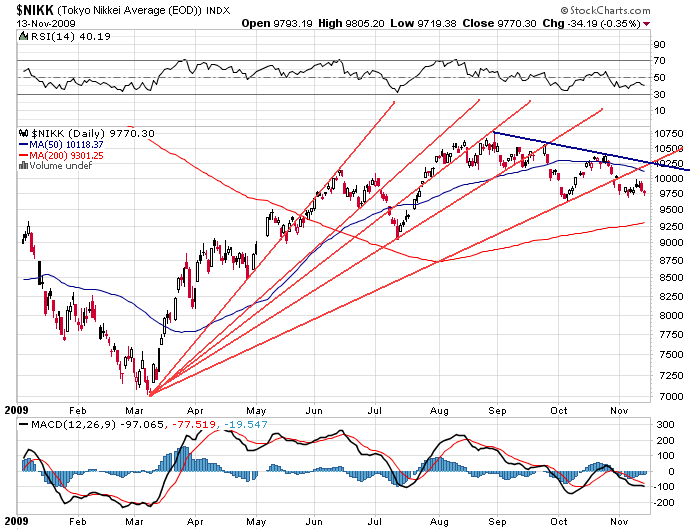The image size is (700, 530).
Task: Click the MACD axis label 200
Action: (x=665, y=441)
